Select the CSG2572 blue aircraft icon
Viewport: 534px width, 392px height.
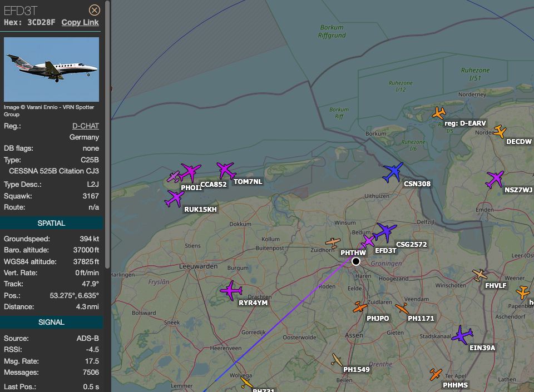[x=385, y=232]
